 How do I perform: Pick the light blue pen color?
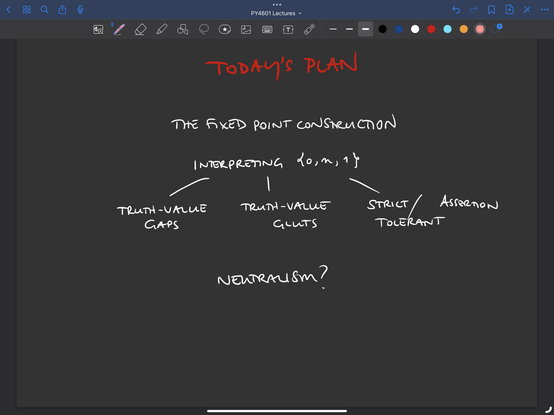pos(447,29)
